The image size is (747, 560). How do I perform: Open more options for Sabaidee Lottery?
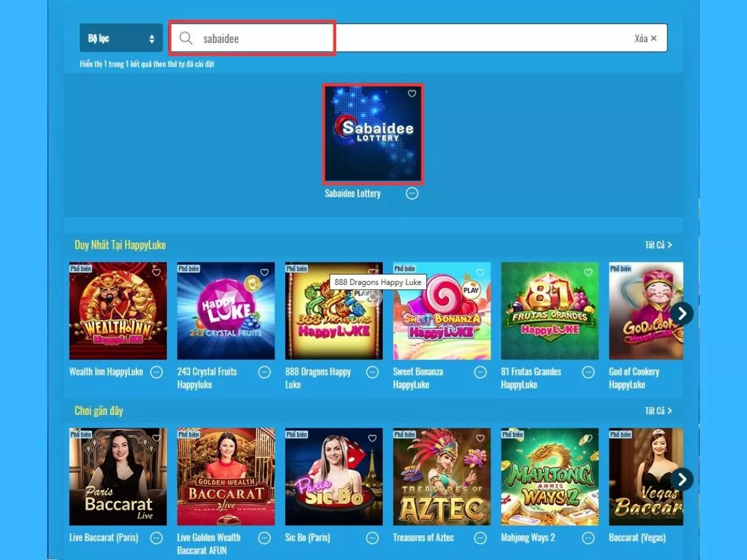[x=412, y=194]
